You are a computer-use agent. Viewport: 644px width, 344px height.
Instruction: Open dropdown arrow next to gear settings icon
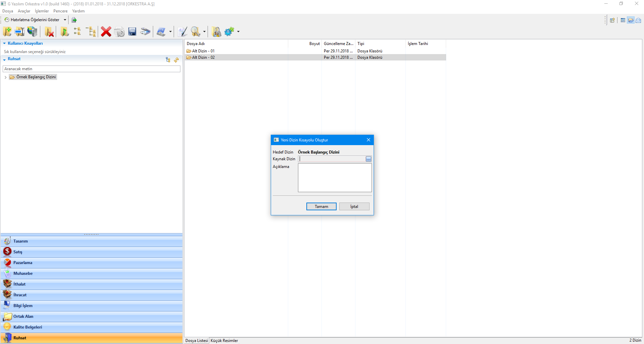pos(239,32)
